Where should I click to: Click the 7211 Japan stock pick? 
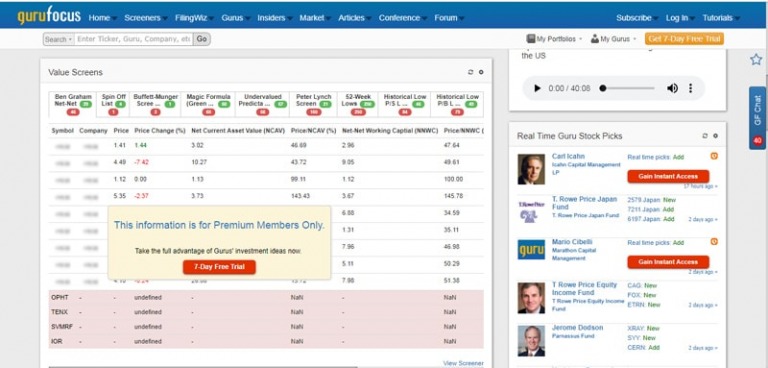tap(644, 210)
